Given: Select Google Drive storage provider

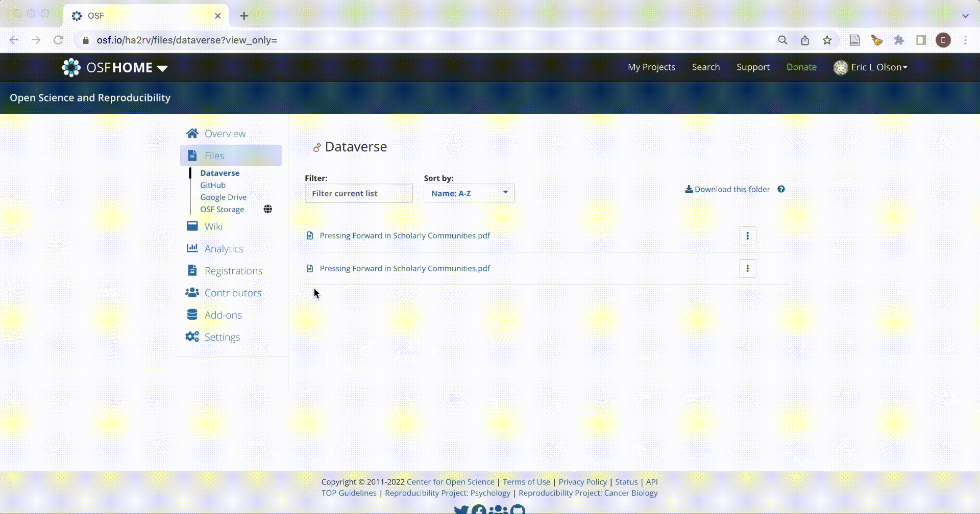Looking at the screenshot, I should [x=223, y=197].
